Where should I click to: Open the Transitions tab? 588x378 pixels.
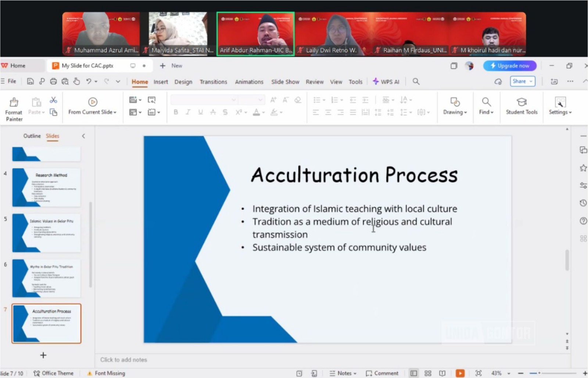point(213,82)
